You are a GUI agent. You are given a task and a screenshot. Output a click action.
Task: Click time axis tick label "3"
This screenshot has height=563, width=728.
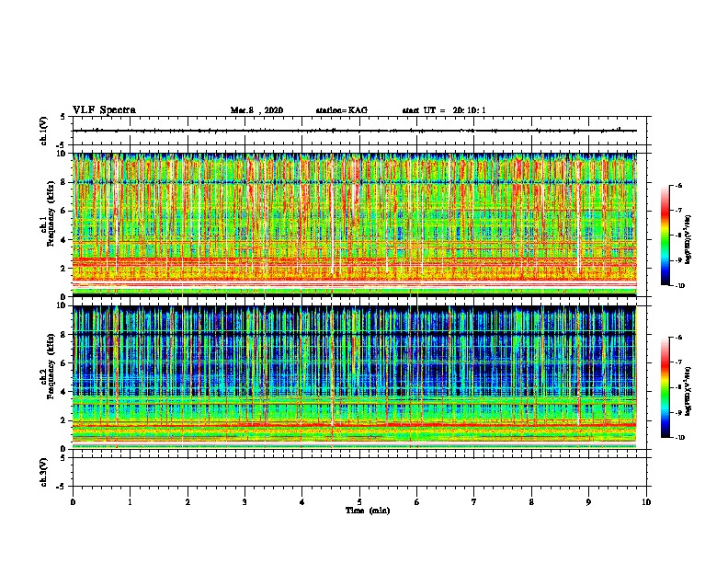[245, 502]
